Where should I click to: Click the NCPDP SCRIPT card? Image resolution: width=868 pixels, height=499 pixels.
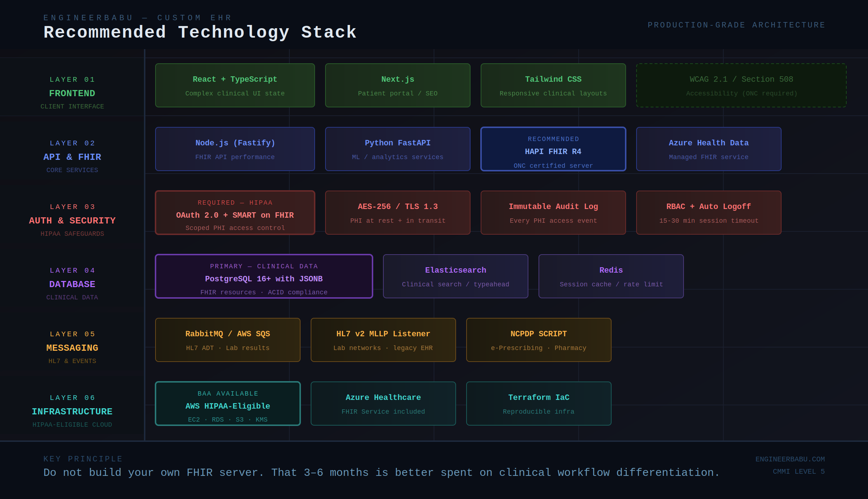(x=539, y=340)
